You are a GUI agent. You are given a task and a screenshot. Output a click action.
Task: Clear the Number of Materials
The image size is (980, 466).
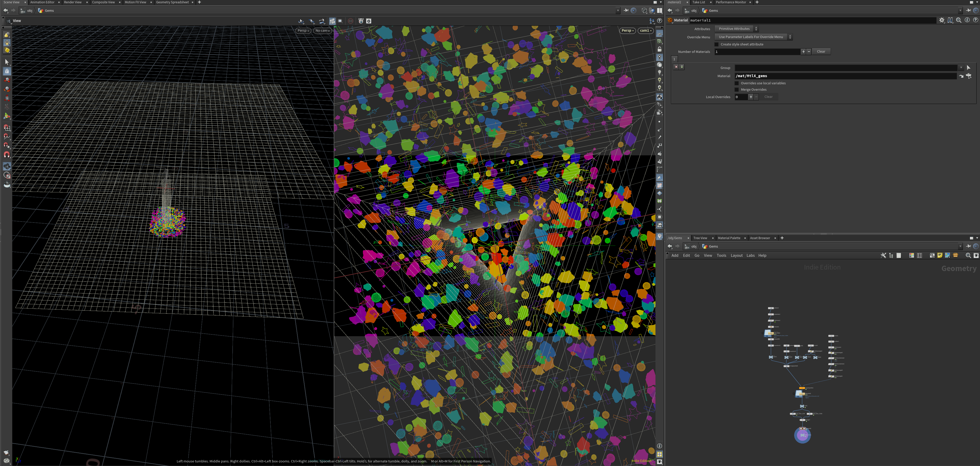point(821,52)
